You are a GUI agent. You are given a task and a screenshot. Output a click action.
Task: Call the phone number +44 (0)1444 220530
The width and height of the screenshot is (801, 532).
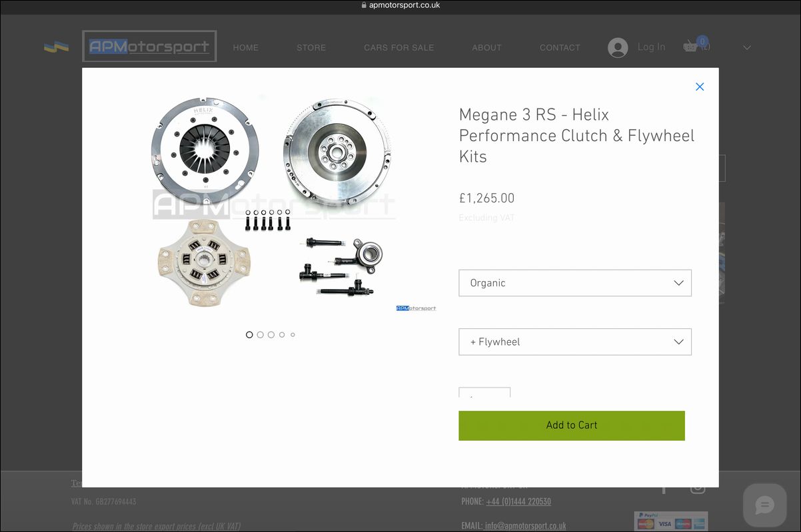pos(518,501)
